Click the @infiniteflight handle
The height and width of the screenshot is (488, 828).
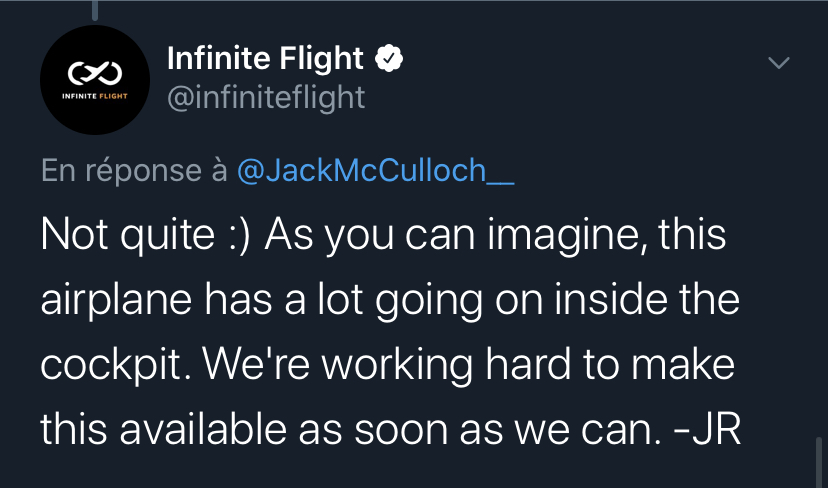[266, 98]
